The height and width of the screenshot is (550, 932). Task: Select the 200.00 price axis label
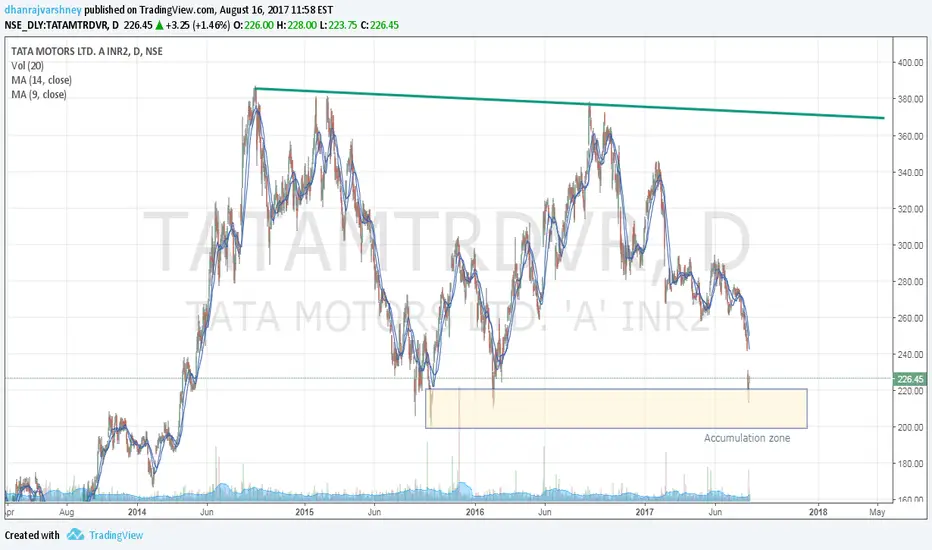pyautogui.click(x=911, y=427)
